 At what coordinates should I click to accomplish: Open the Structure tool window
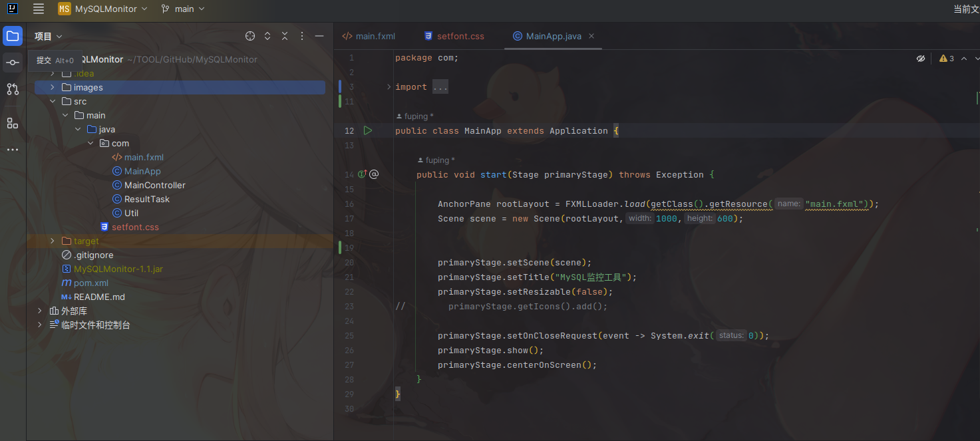point(13,123)
